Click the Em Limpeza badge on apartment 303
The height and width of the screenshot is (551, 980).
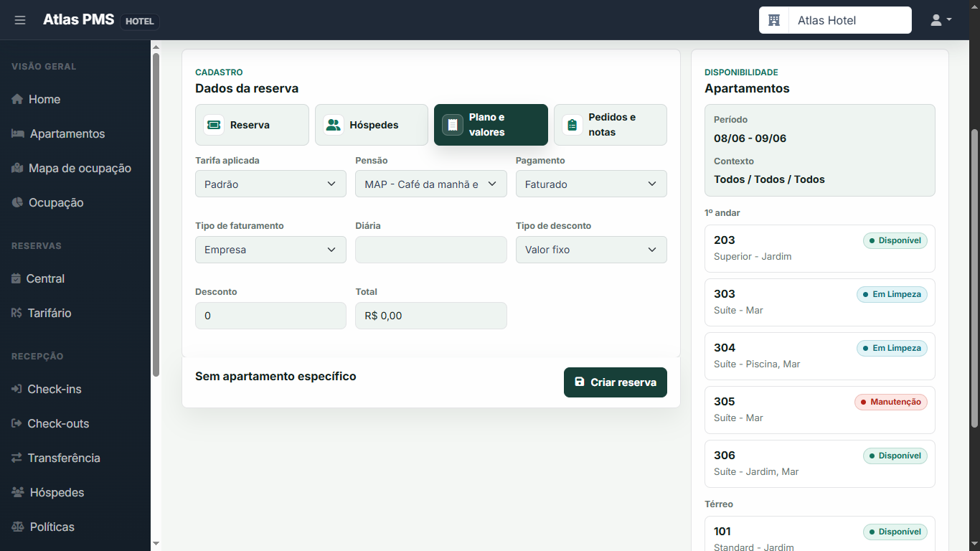click(892, 294)
